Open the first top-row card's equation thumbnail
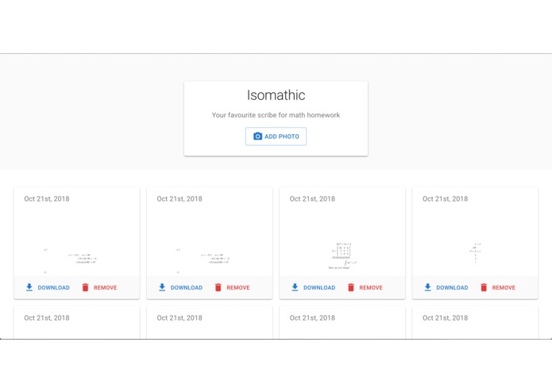 [70, 260]
